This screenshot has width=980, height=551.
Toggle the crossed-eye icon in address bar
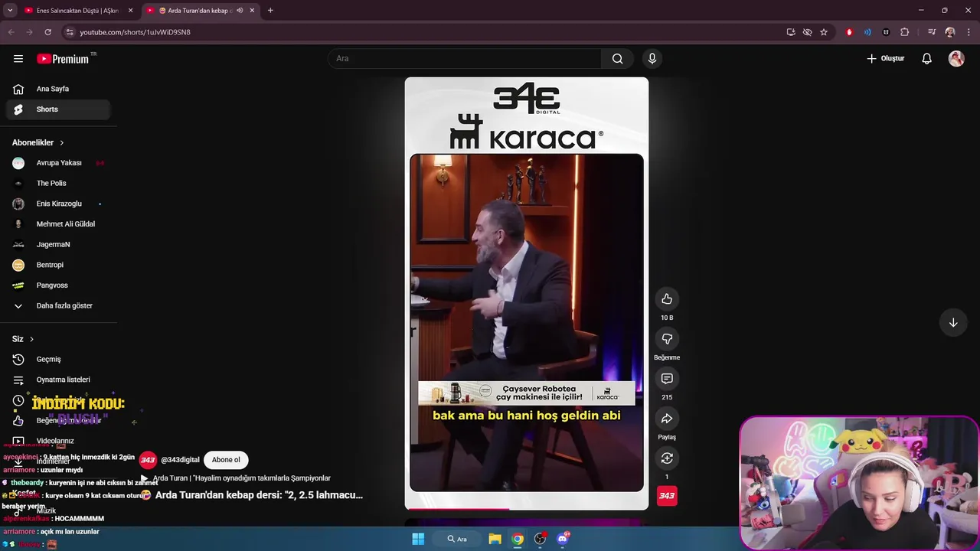click(807, 32)
